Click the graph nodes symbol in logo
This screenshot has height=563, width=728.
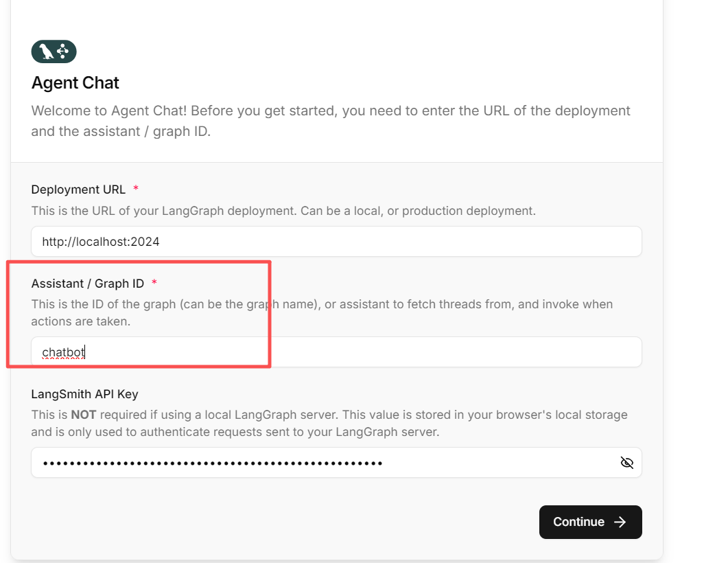pyautogui.click(x=63, y=51)
